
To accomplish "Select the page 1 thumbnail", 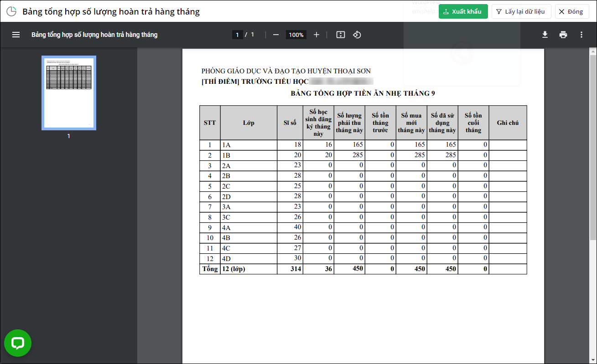I will click(x=69, y=93).
